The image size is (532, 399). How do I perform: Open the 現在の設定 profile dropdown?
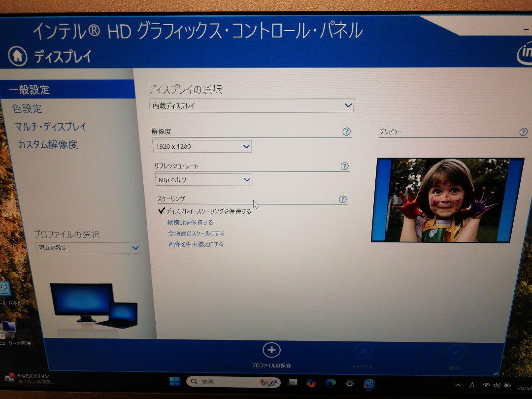[87, 248]
